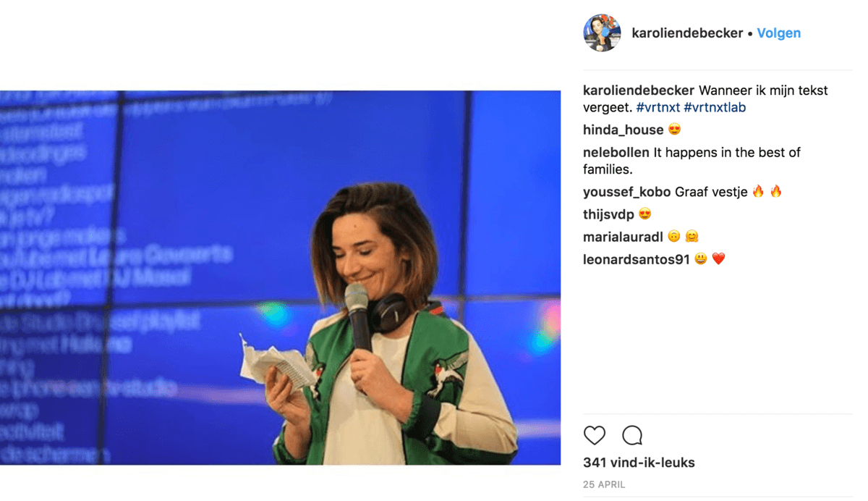Open the comment speech bubble icon

point(632,435)
